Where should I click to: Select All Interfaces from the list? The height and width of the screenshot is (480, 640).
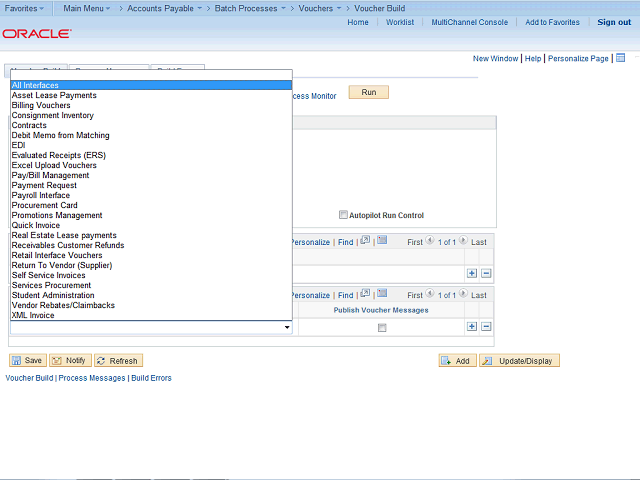151,85
